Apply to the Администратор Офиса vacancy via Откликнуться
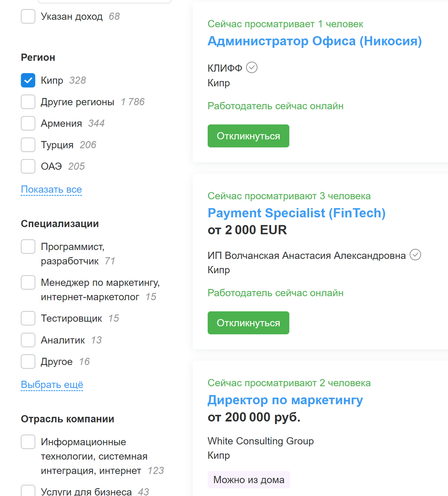 point(248,136)
